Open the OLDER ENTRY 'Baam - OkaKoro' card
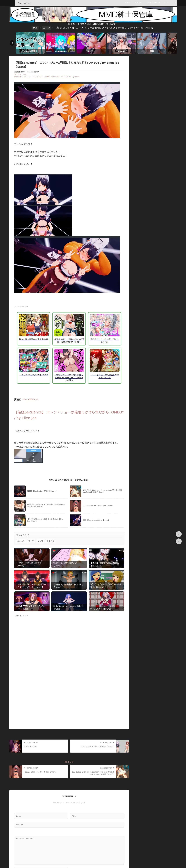The height and width of the screenshot is (868, 186). coord(99,746)
